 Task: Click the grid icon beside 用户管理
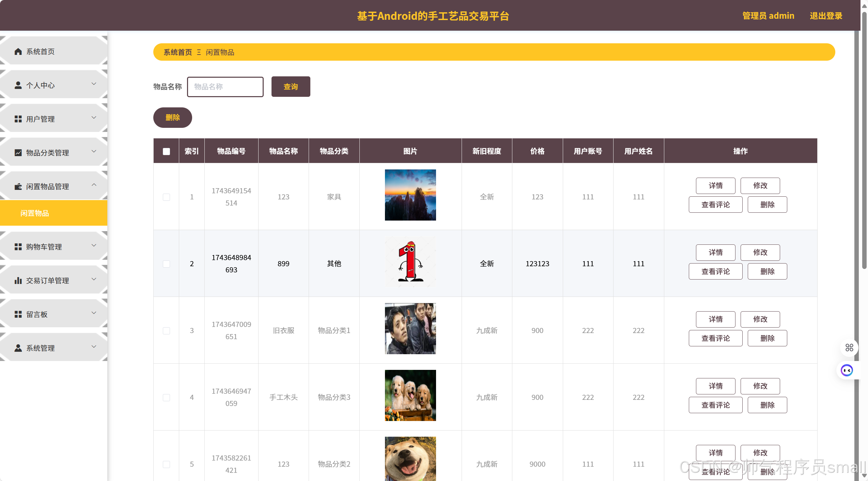pos(18,119)
